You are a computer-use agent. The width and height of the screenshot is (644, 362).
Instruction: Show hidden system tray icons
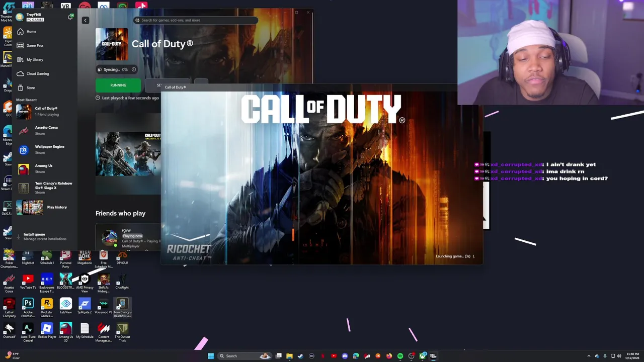[x=589, y=356]
